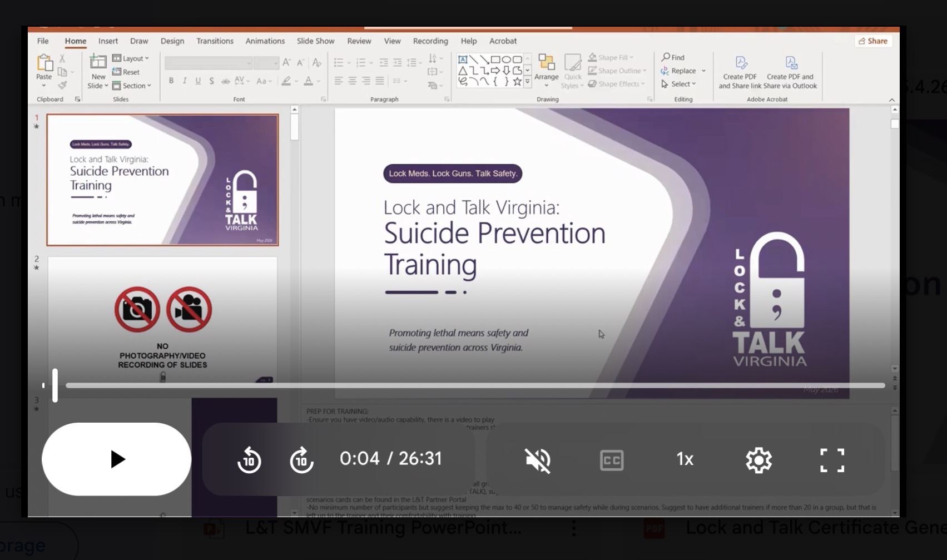947x560 pixels.
Task: Open the video player settings gear
Action: [759, 460]
